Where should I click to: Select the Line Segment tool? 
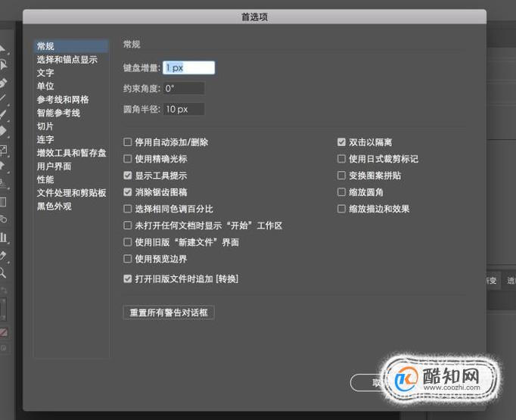pos(2,98)
